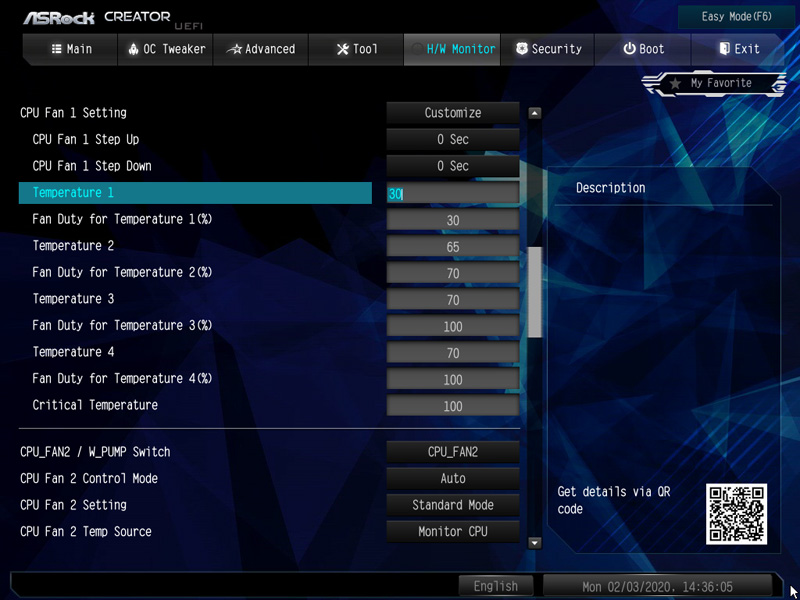800x600 pixels.
Task: Click the Main tab list icon
Action: pos(57,49)
